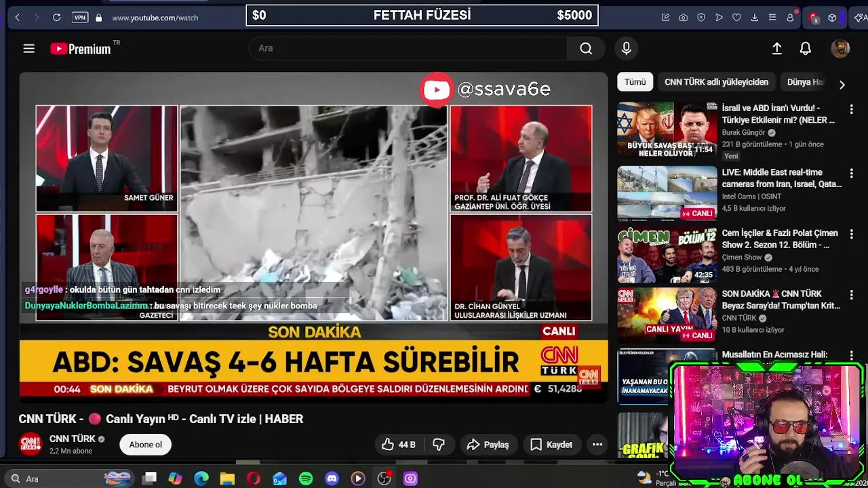Click the YouTube search field Ara
Screen dimensions: 868x488
click(408, 48)
